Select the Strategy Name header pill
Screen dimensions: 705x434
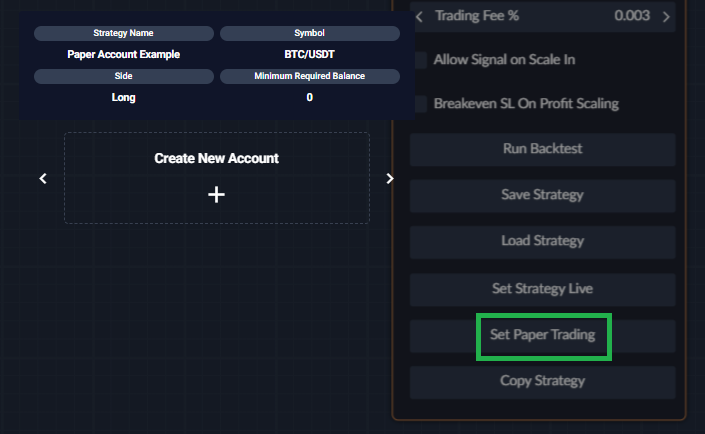pos(124,33)
